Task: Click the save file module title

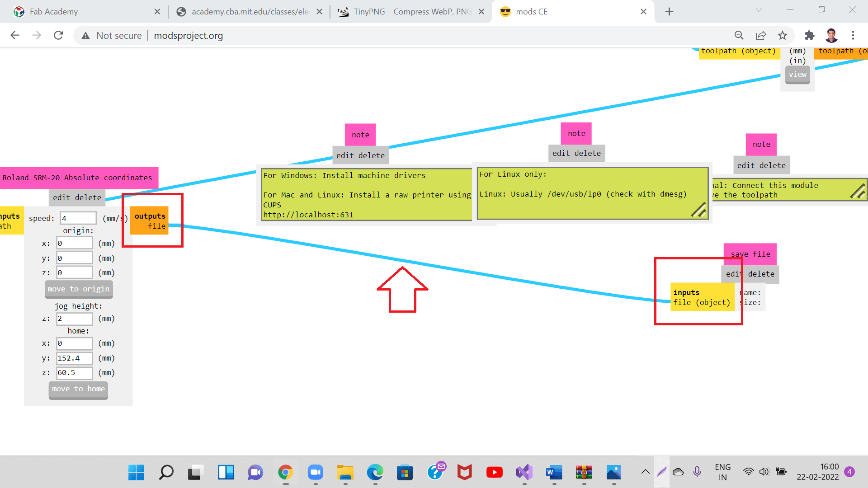Action: [x=750, y=254]
